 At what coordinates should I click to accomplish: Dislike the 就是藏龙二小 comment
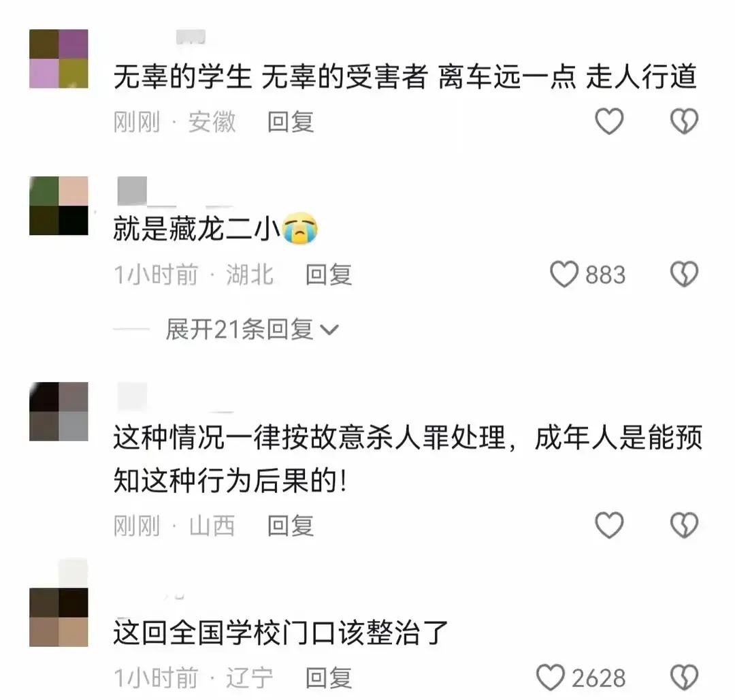point(685,274)
